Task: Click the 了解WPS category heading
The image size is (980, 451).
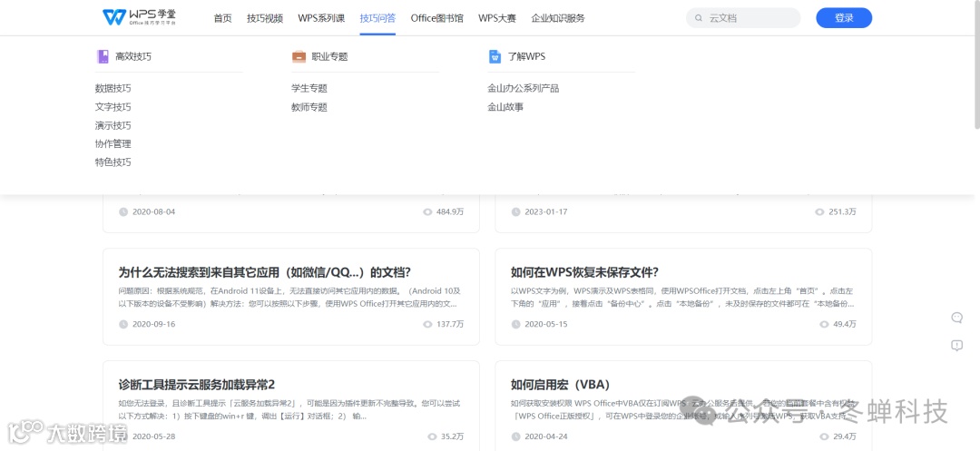Action: pos(526,57)
